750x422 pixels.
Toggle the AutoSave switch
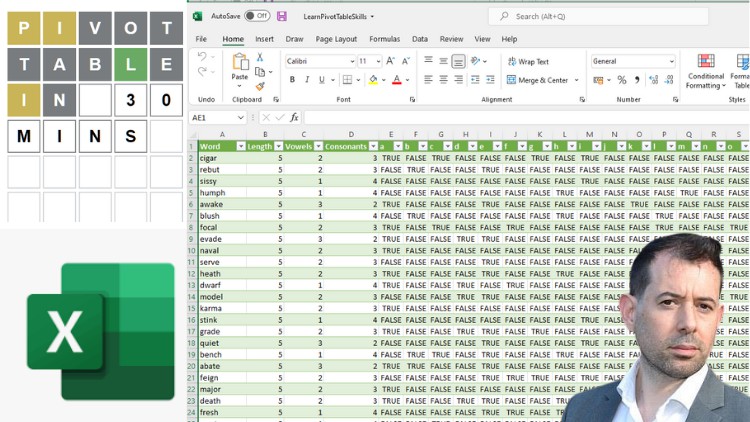tap(257, 16)
